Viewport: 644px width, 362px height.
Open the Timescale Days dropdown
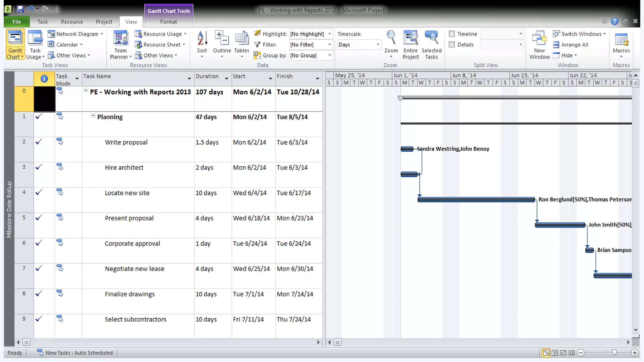tap(378, 45)
